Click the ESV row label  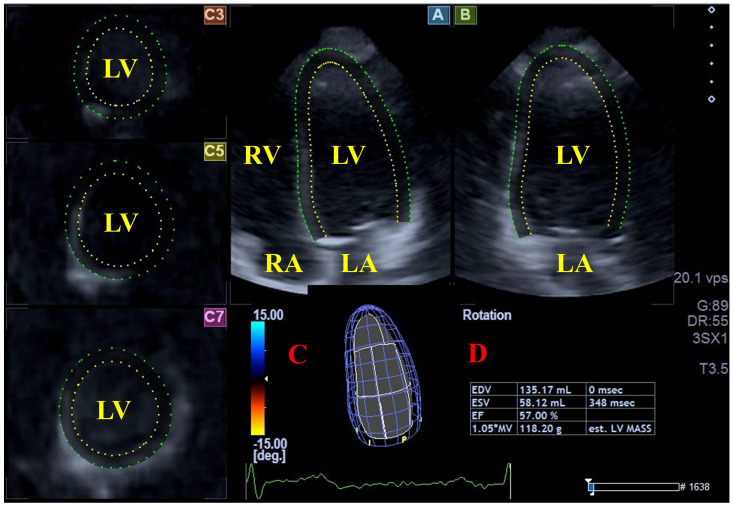481,403
